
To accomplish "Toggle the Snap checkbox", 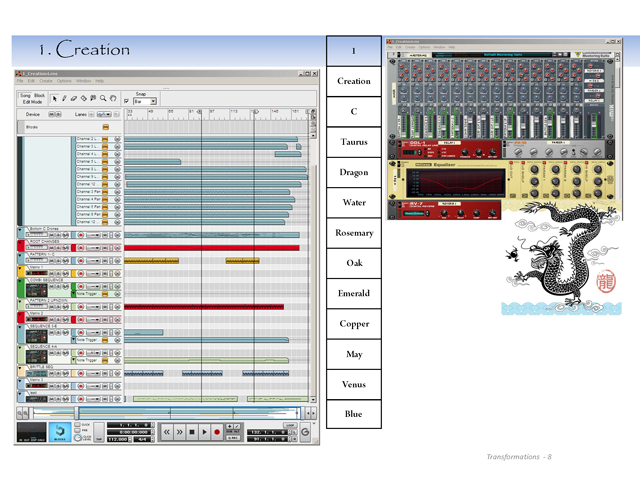I will click(x=127, y=101).
